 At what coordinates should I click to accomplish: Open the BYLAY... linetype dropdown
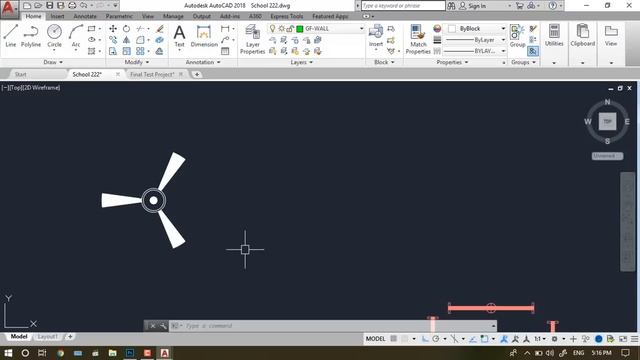[503, 51]
